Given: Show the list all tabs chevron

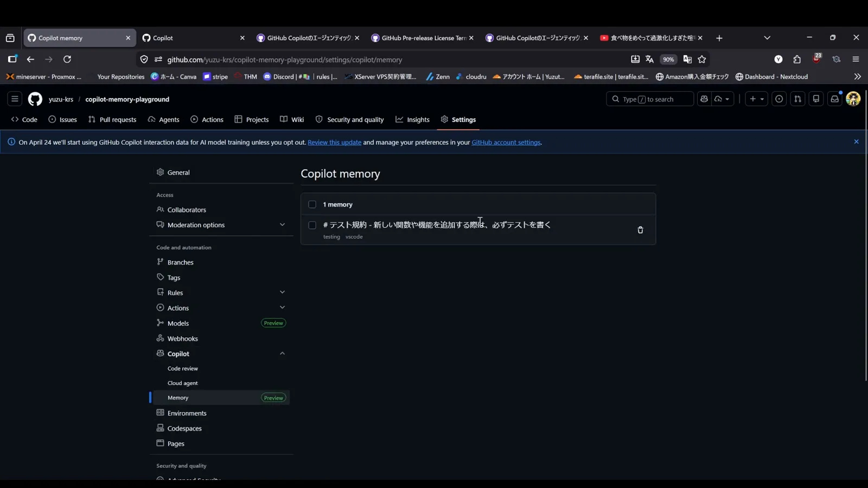Looking at the screenshot, I should (x=767, y=38).
